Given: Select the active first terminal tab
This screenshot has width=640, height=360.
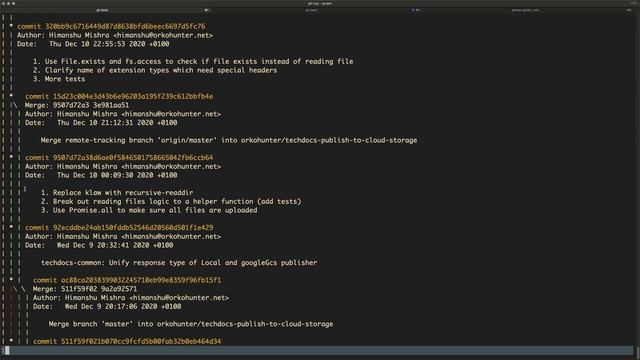Looking at the screenshot, I should click(107, 10).
